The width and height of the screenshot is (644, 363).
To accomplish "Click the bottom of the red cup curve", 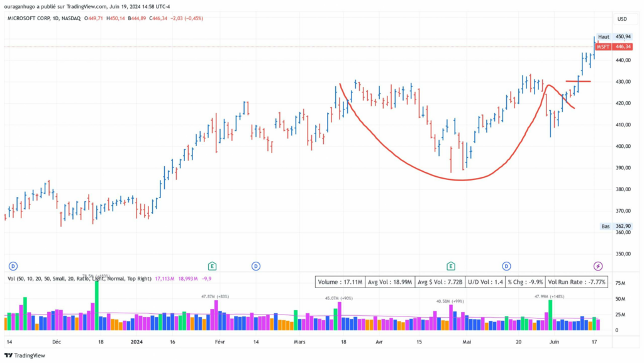I will (460, 180).
